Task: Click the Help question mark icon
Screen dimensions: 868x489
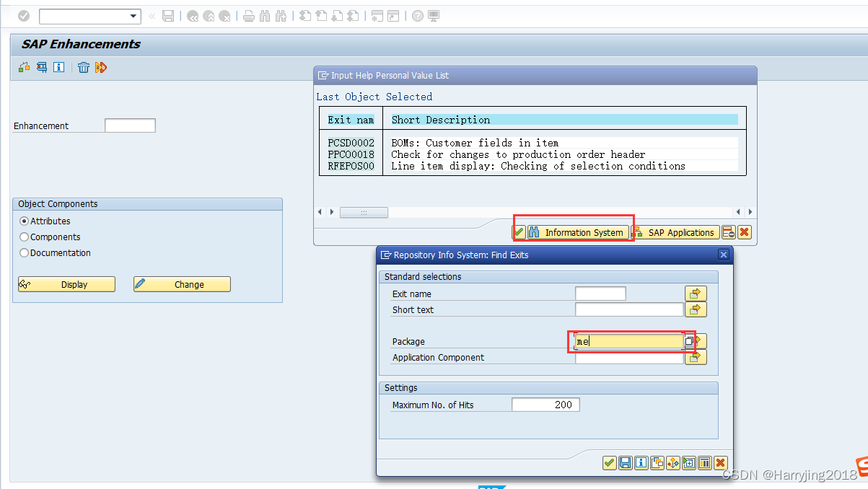Action: [418, 16]
